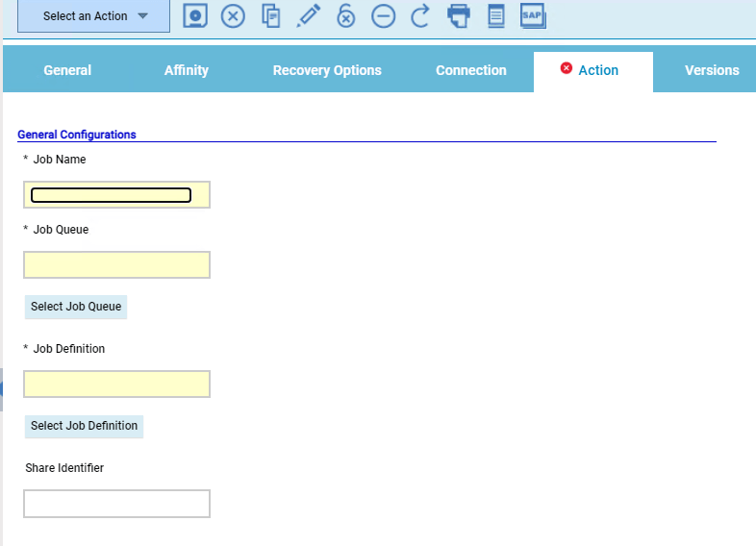The width and height of the screenshot is (756, 546).
Task: Click the printer icon
Action: 459,15
